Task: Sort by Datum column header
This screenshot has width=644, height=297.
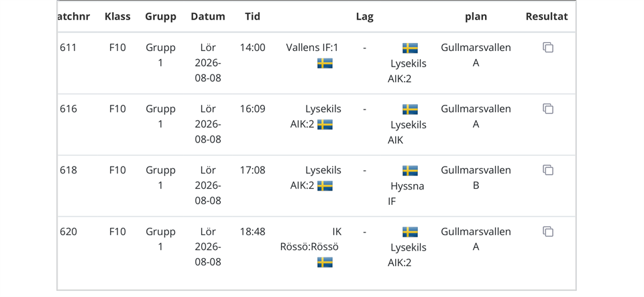Action: click(208, 16)
